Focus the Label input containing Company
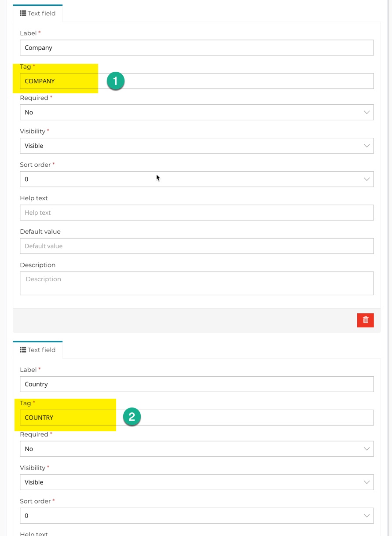This screenshot has height=536, width=392. point(197,48)
